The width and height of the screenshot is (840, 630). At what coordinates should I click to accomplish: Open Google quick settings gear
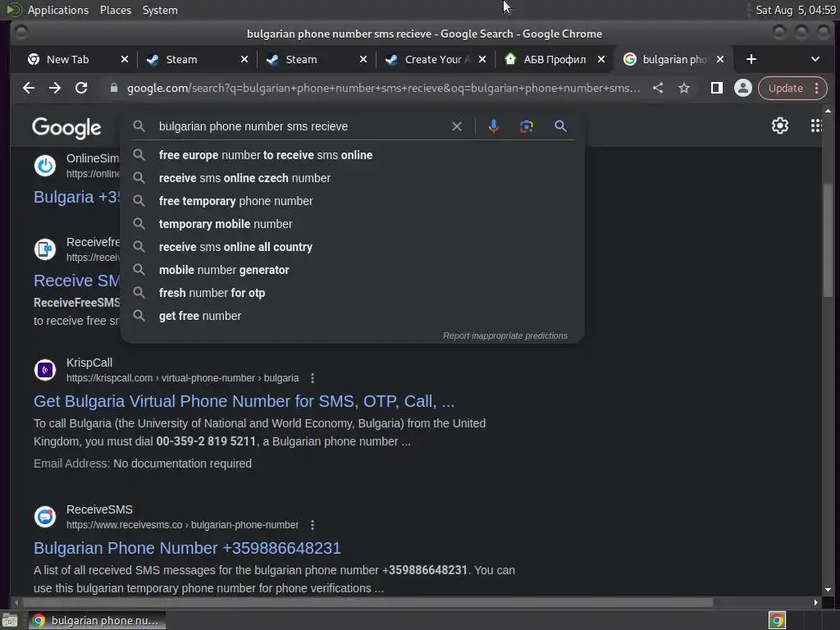(780, 126)
